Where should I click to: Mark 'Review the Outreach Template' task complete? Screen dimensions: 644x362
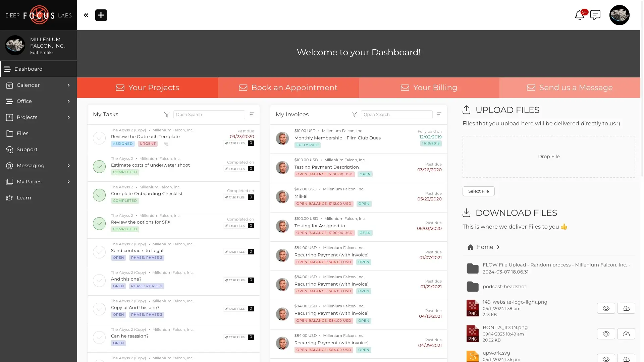[99, 138]
